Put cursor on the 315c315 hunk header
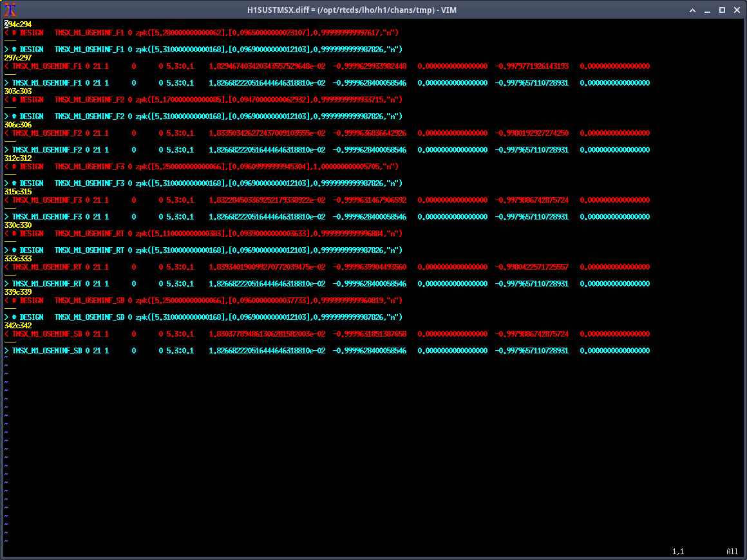 pos(18,191)
